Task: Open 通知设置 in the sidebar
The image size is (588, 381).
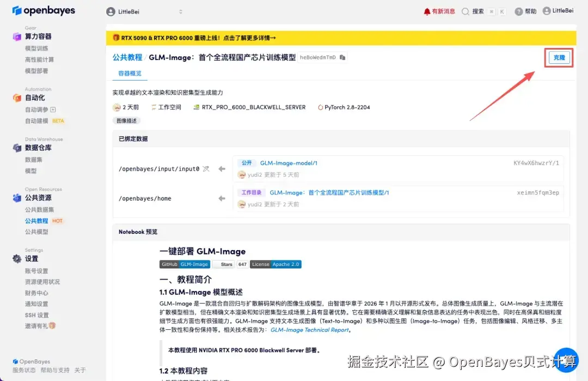Action: 36,304
